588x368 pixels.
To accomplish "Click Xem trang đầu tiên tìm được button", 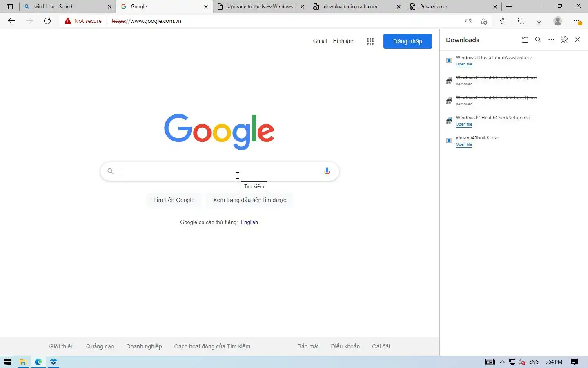I will click(249, 200).
